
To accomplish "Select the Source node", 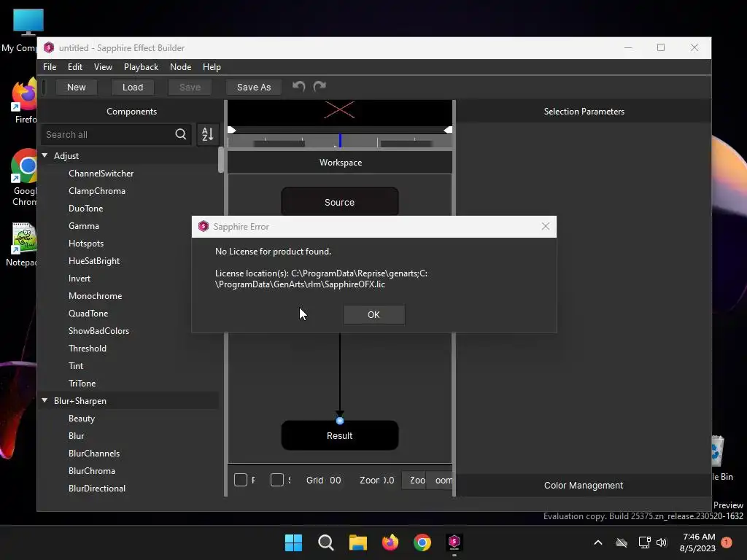I will 340,202.
